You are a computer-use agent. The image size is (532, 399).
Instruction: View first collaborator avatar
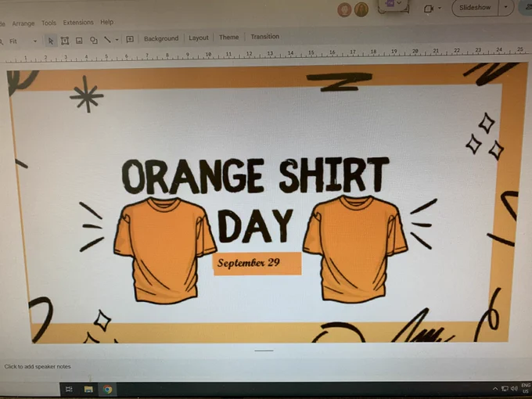(x=344, y=10)
